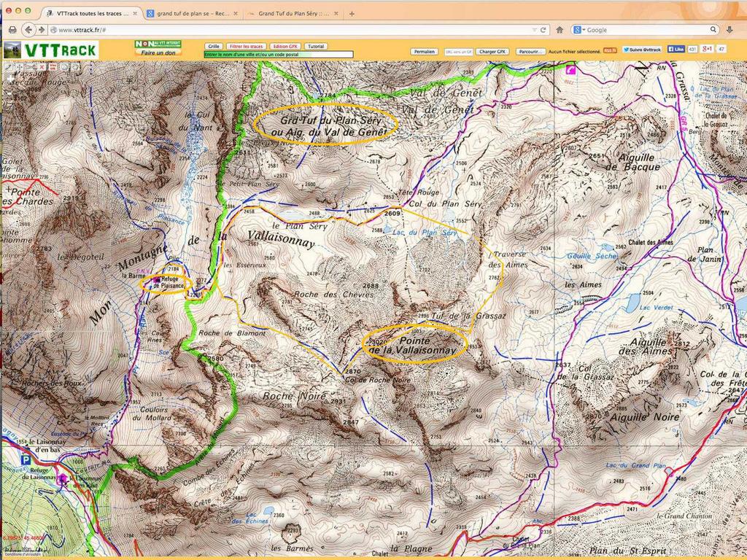Open the Google search engine dropdown

[578, 30]
